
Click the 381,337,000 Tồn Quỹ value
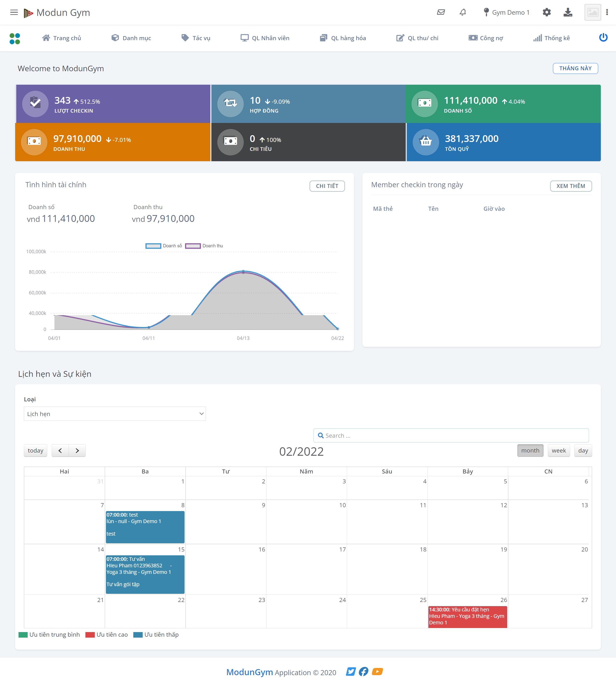472,139
